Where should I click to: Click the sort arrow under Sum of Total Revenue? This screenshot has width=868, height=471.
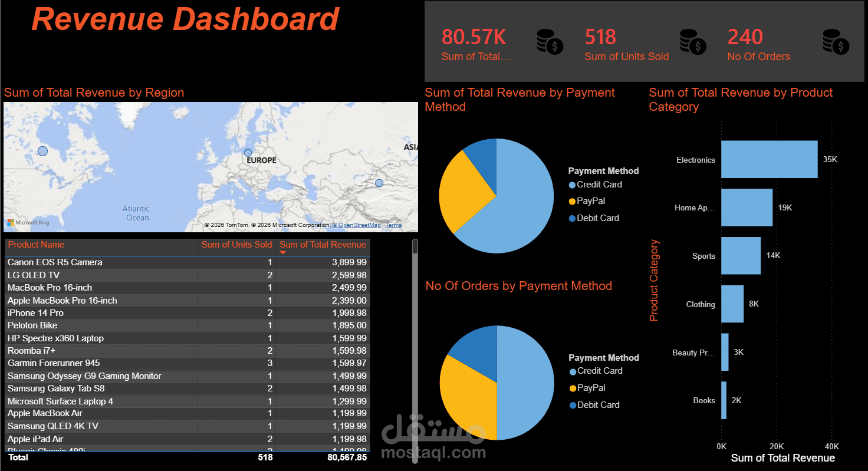point(282,251)
